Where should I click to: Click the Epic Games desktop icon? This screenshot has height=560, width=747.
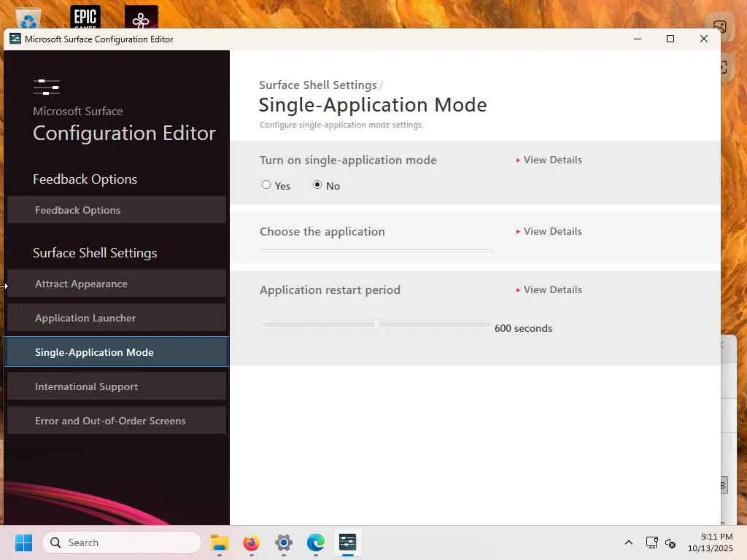tap(85, 17)
